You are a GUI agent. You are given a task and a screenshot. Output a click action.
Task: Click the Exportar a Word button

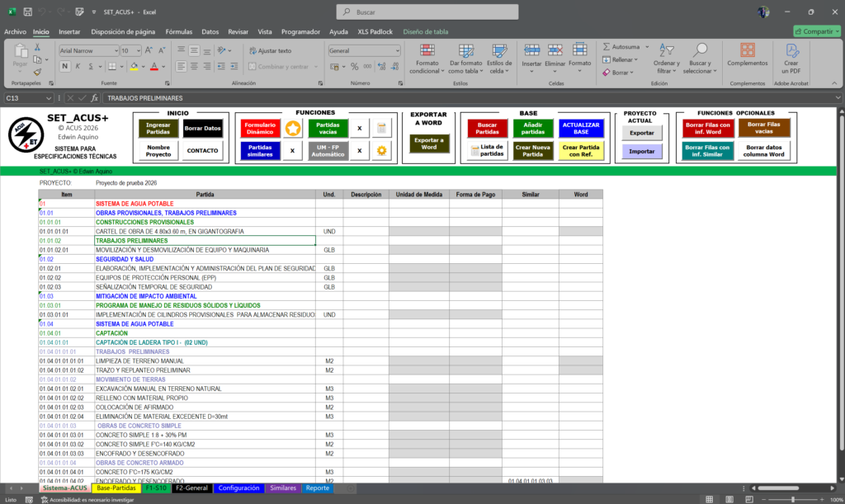coord(428,144)
